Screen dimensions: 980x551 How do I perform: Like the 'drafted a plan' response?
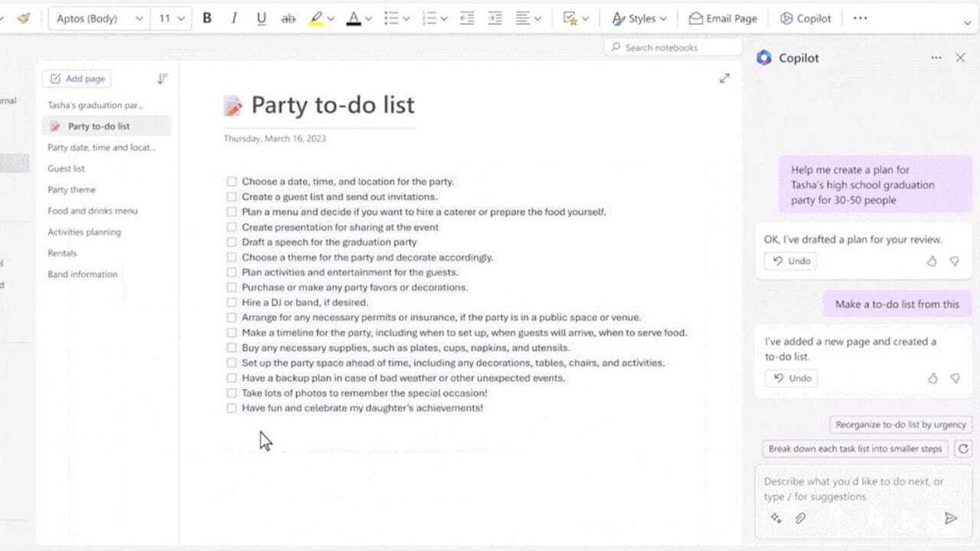(x=932, y=261)
